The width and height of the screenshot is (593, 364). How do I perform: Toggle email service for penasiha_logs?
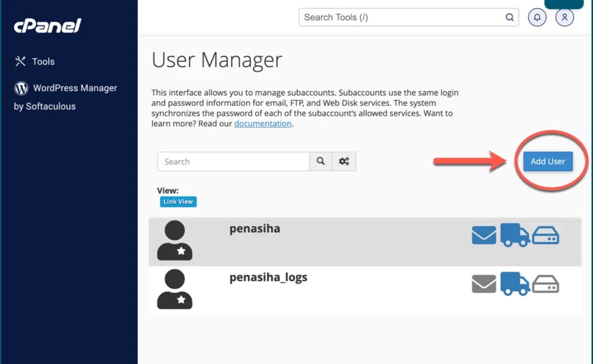(x=484, y=284)
